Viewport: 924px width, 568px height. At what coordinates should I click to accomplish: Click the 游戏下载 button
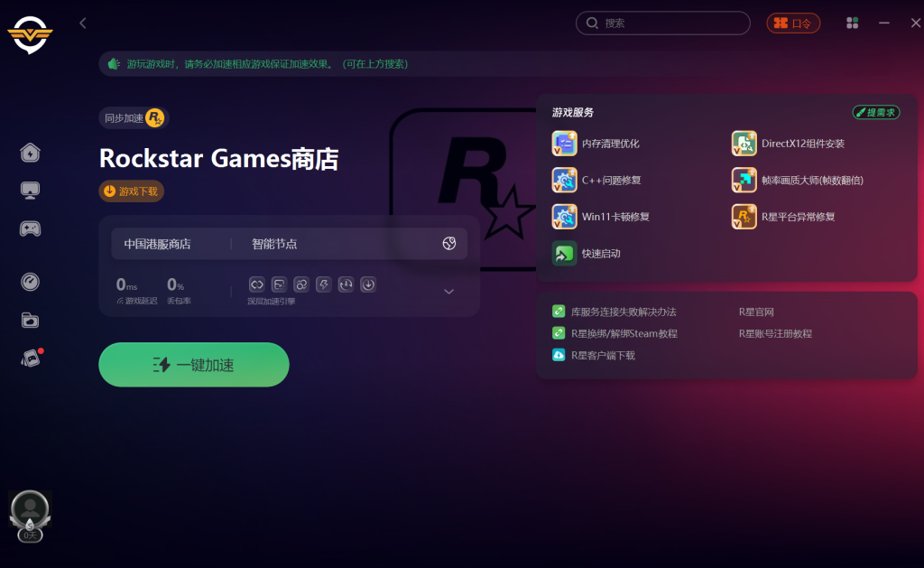[132, 191]
